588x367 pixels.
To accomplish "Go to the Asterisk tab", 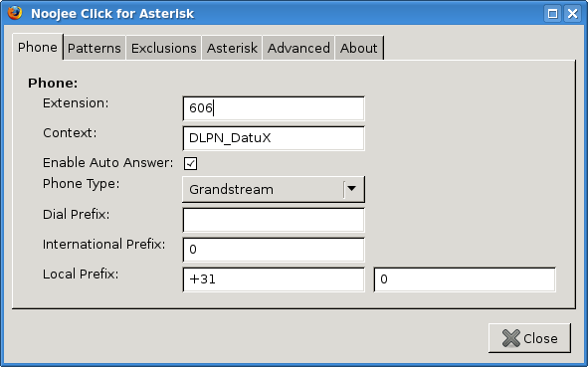I will (x=232, y=48).
